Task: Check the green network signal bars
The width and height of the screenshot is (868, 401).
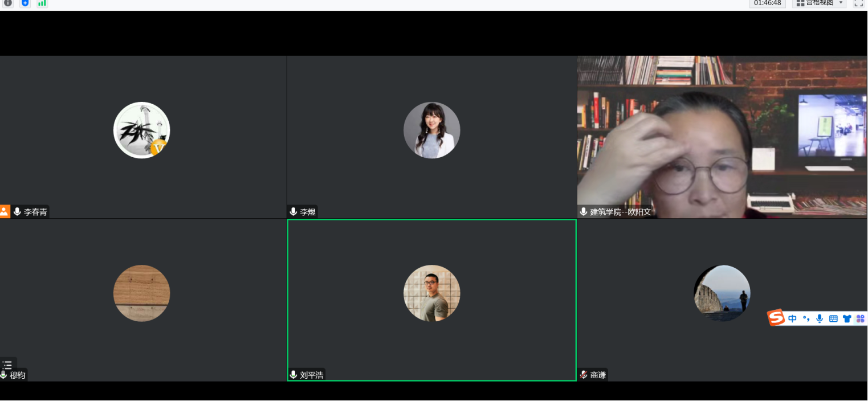Action: pos(42,3)
